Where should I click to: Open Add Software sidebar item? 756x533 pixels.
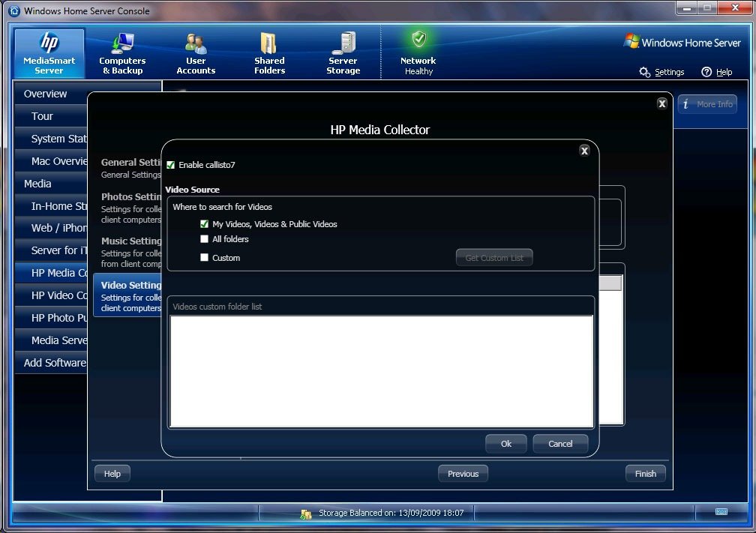point(51,363)
